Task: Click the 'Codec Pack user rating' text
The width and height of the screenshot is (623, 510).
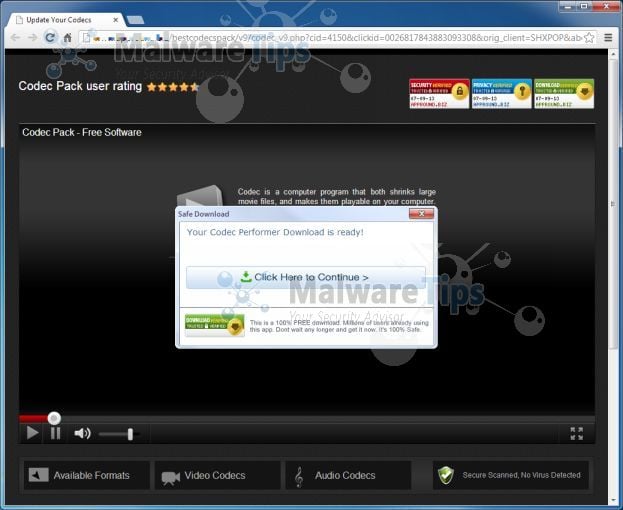Action: (x=80, y=86)
